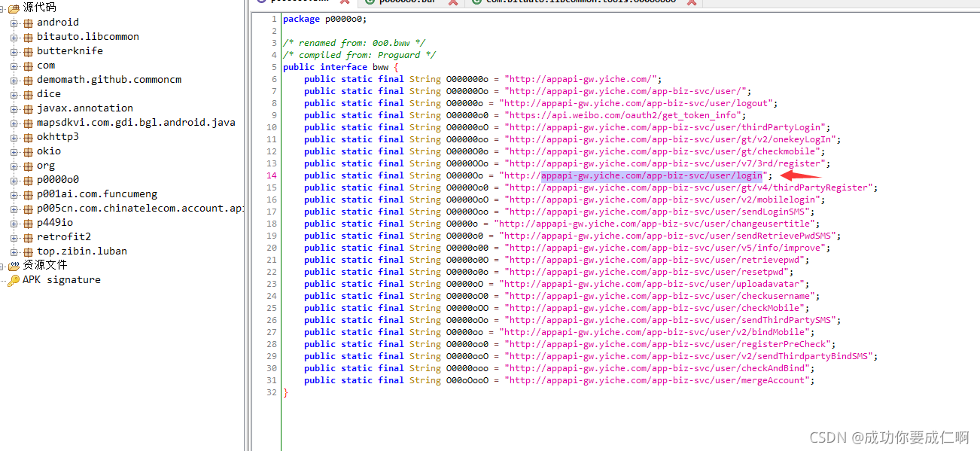
Task: Click the android package icon
Action: [29, 23]
